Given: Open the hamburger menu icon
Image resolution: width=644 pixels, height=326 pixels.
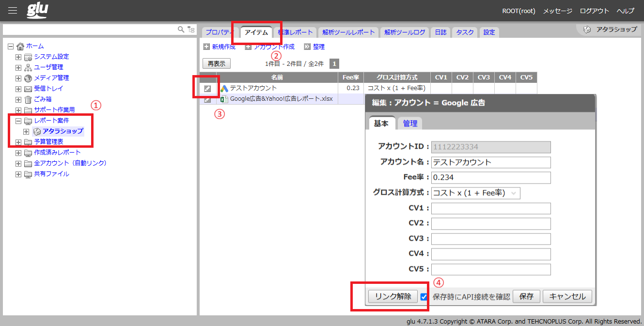Looking at the screenshot, I should click(13, 11).
